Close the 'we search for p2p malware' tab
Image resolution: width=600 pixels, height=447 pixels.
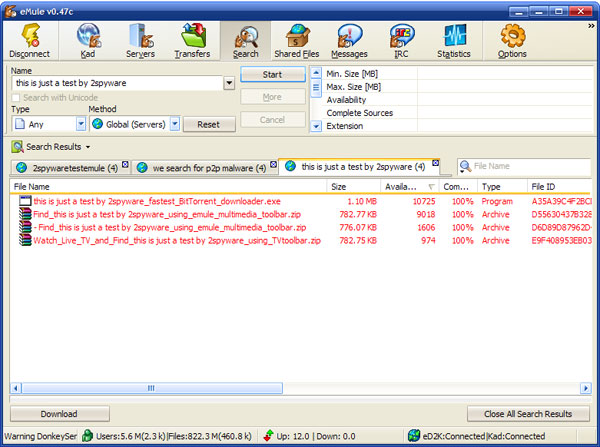pyautogui.click(x=273, y=164)
